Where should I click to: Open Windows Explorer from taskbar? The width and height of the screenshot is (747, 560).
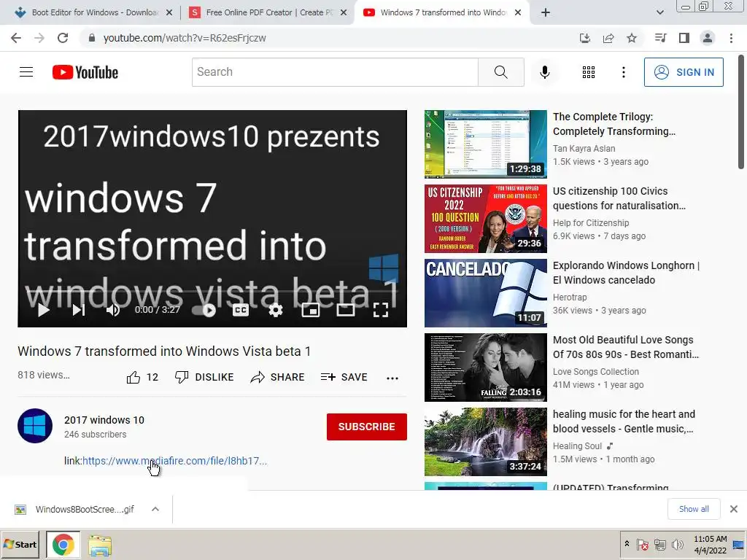(x=100, y=545)
